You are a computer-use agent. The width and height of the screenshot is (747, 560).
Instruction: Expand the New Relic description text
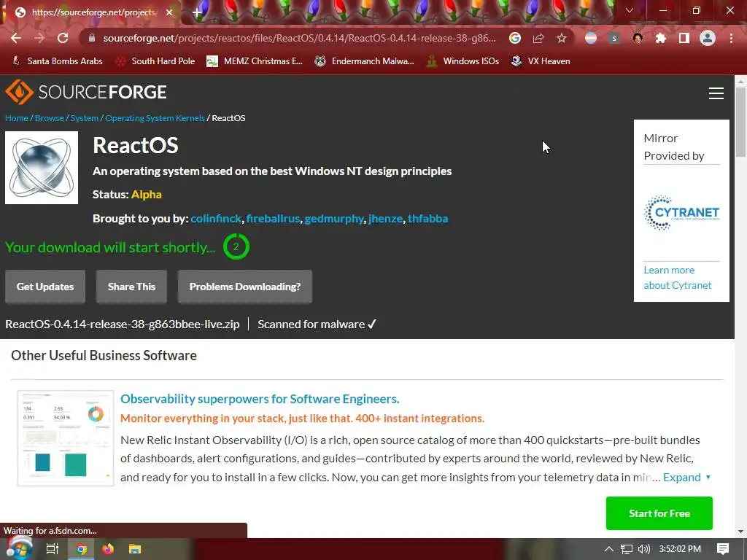pyautogui.click(x=686, y=477)
